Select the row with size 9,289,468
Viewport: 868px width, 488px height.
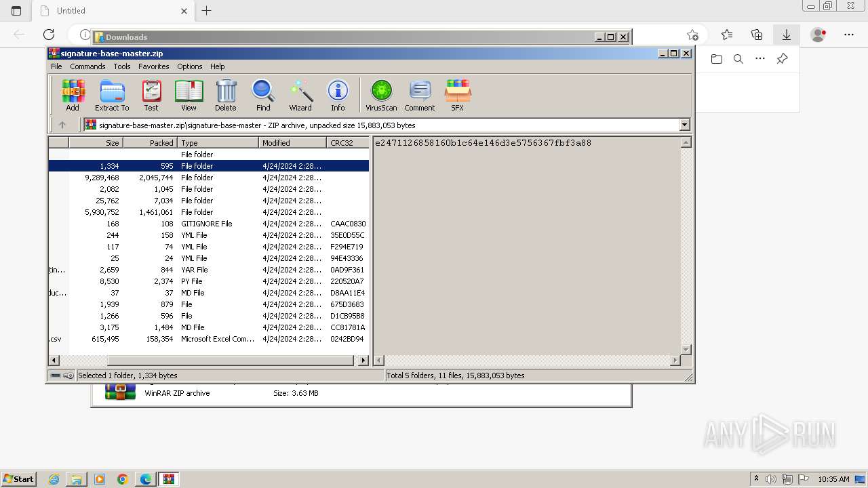(x=208, y=178)
